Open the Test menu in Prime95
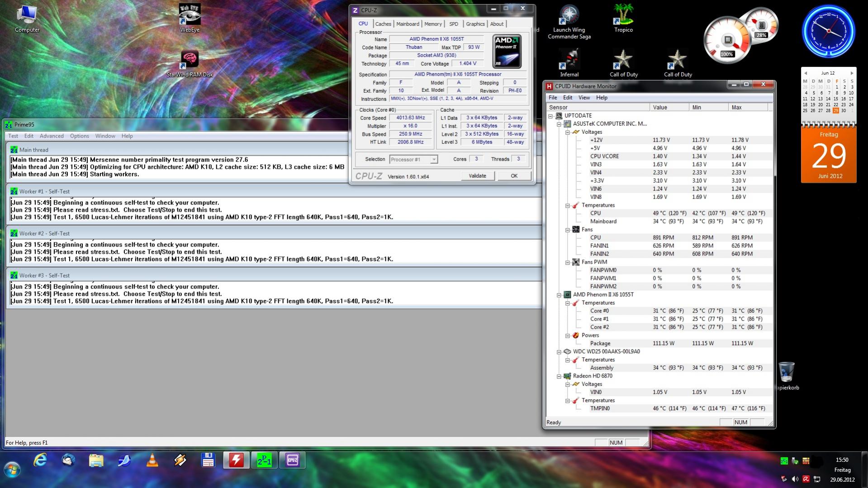This screenshot has height=488, width=868. coord(13,136)
